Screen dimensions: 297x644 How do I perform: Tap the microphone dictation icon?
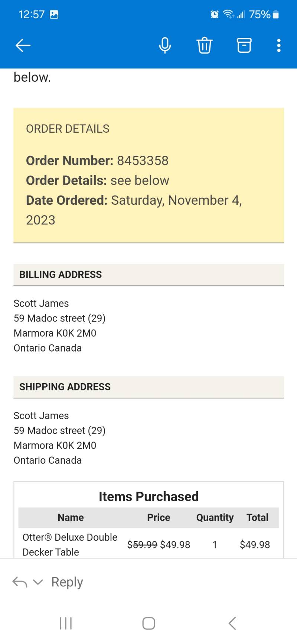point(165,45)
